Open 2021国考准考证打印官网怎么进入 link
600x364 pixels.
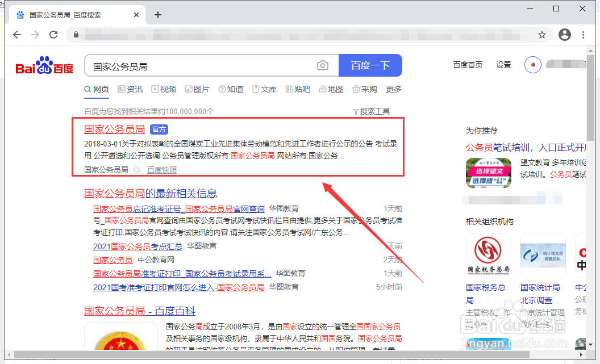pos(179,287)
